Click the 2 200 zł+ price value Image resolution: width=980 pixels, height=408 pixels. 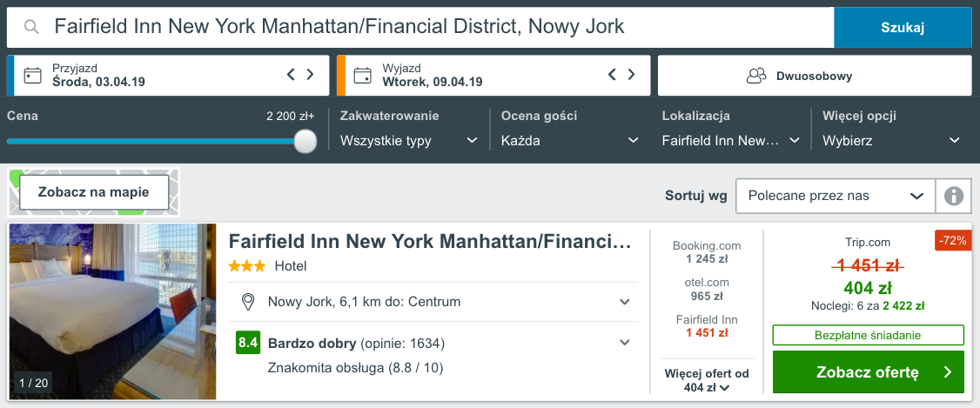coord(290,116)
